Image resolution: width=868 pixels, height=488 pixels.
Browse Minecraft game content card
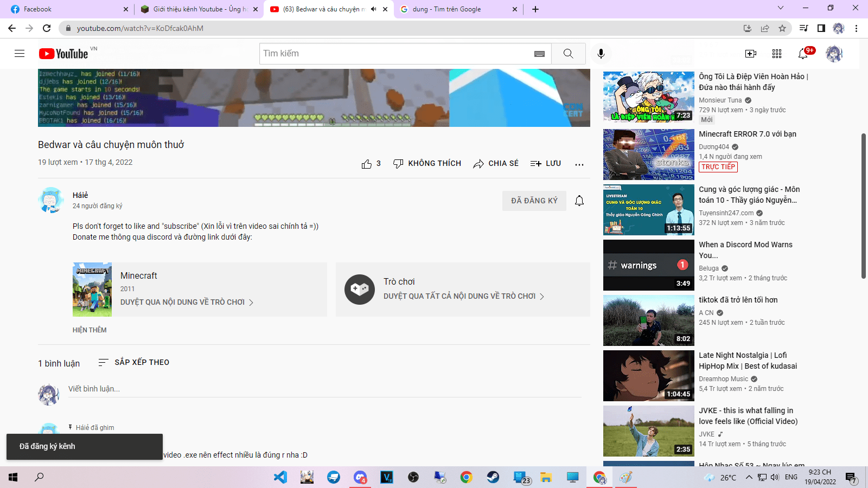tap(200, 290)
